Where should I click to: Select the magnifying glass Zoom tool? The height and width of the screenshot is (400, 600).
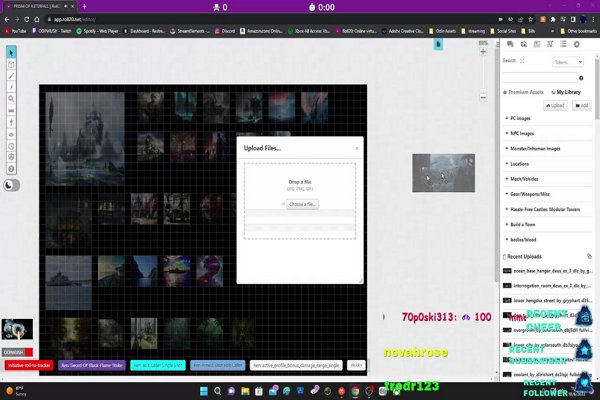(11, 99)
